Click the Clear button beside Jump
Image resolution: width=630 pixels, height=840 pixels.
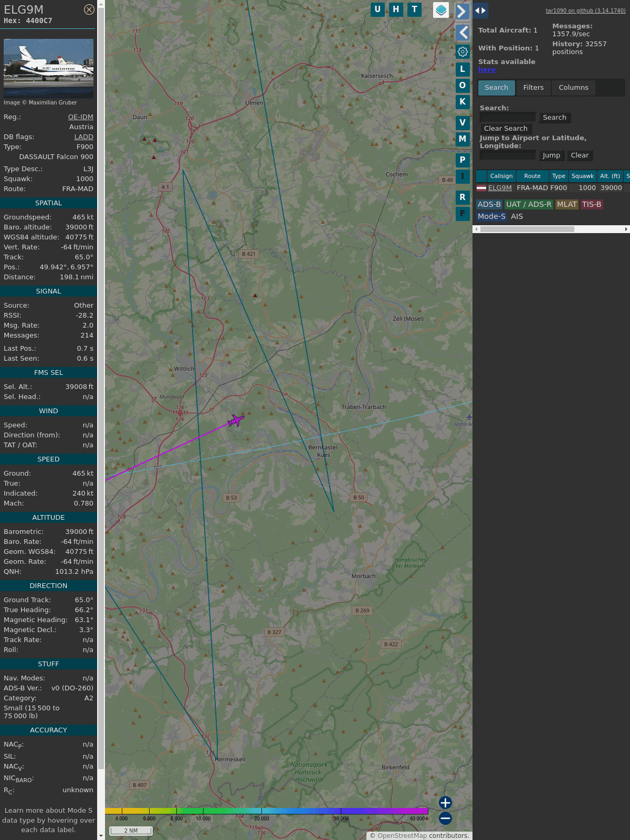[x=580, y=155]
